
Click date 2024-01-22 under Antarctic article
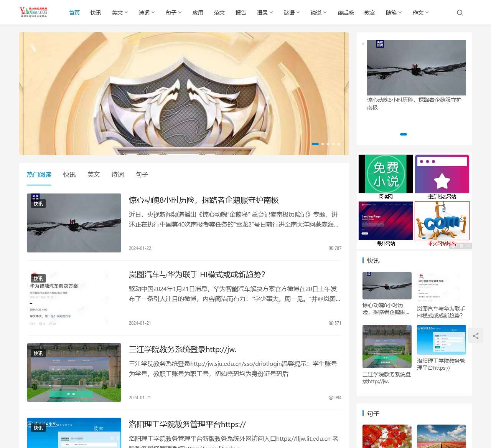point(140,248)
